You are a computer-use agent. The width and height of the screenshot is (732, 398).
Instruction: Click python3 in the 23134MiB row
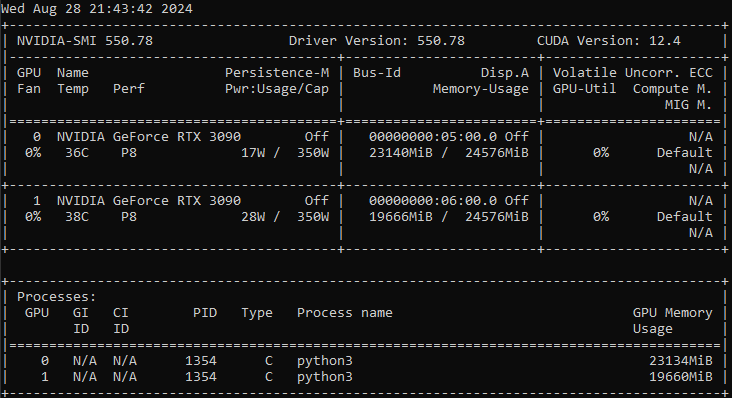tap(325, 361)
